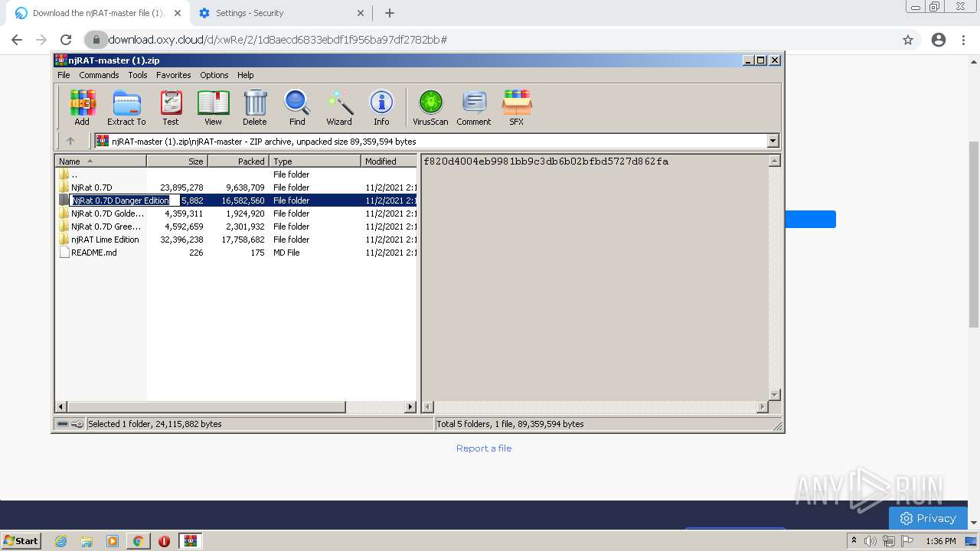The height and width of the screenshot is (551, 980).
Task: Go back in the browser
Action: [x=17, y=40]
